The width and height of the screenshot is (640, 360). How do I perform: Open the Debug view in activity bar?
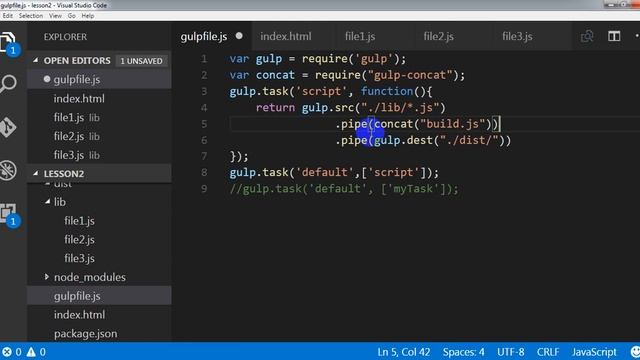(x=8, y=170)
